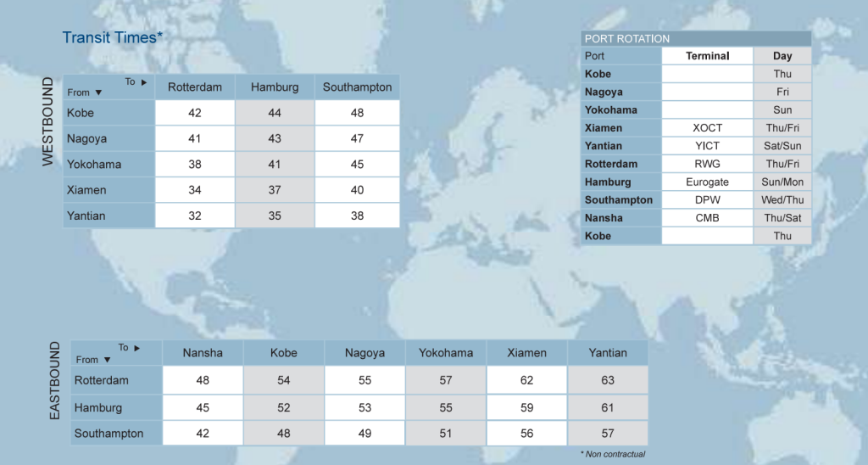
Task: Select Nansha column header in Eastbound table
Action: [x=203, y=353]
